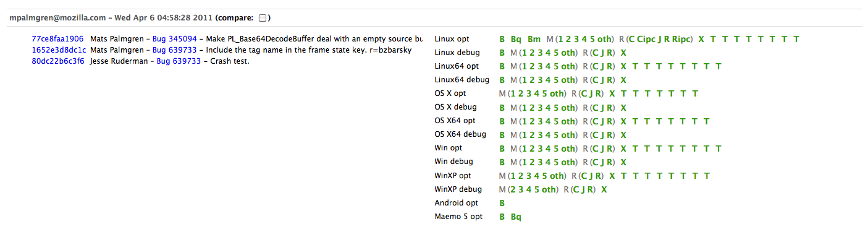Viewport: 868px width, 229px height.
Task: Select the C result in WinXP opt row
Action: (x=583, y=176)
